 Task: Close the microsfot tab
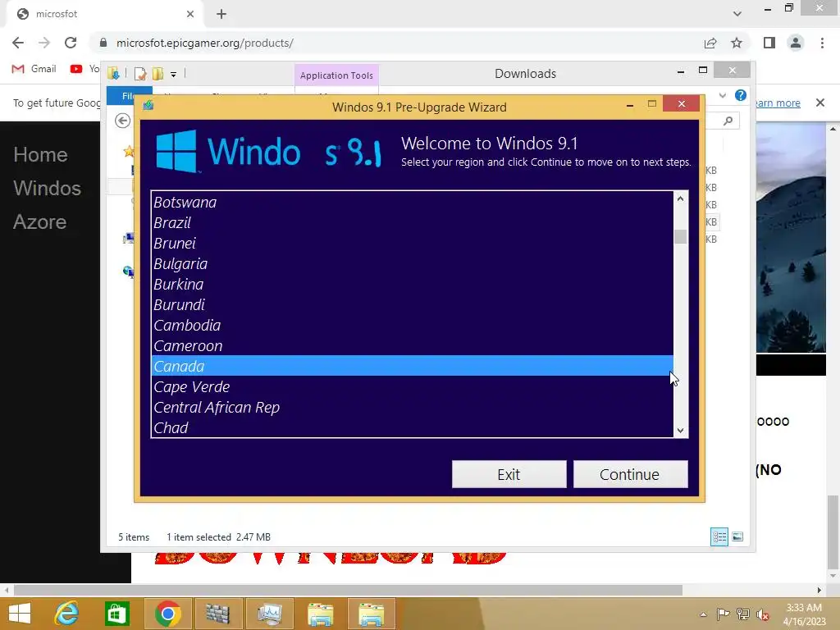190,14
